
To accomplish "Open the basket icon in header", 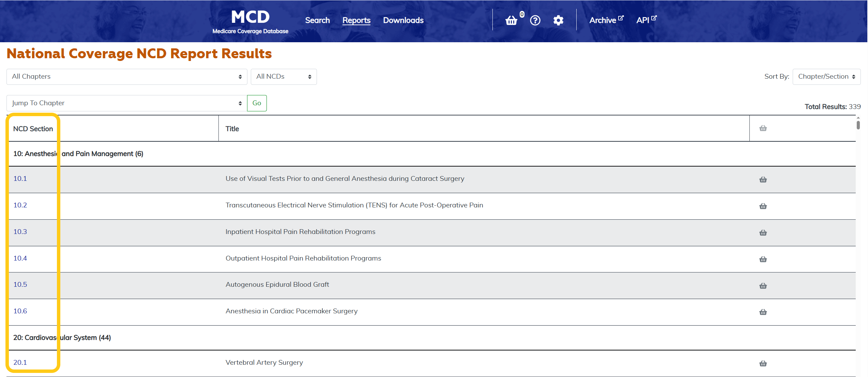I will 511,20.
